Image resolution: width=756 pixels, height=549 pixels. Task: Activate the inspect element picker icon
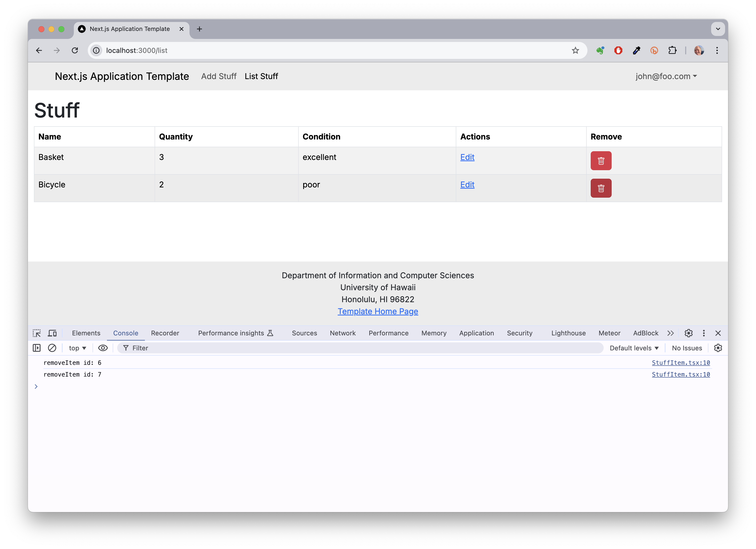point(37,333)
